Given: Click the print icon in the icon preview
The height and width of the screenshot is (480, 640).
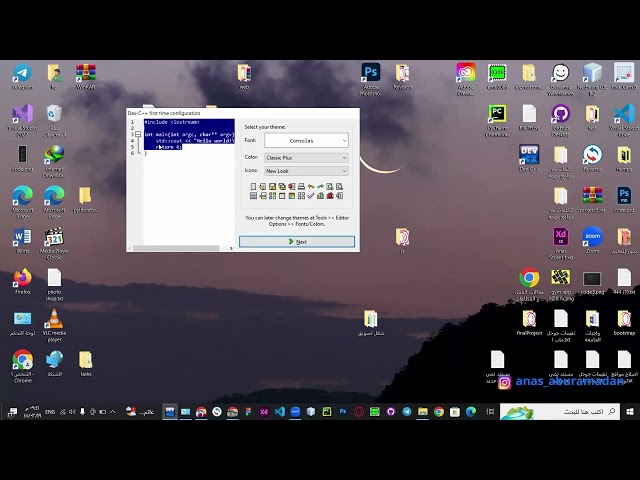Looking at the screenshot, I should (300, 187).
